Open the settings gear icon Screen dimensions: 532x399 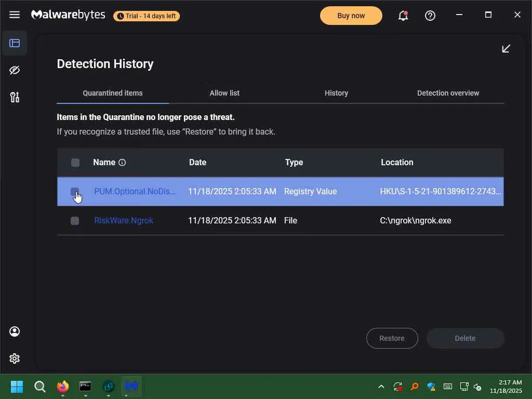(x=14, y=358)
